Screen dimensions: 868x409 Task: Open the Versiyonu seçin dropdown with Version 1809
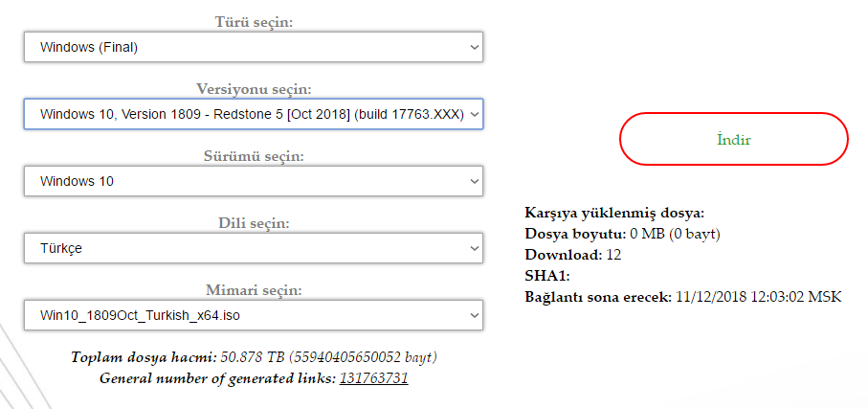[254, 114]
